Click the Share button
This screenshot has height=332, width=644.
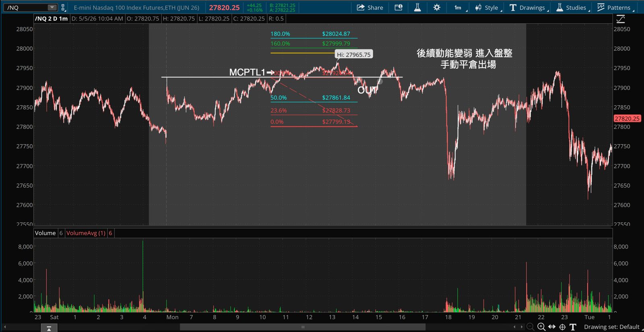click(x=370, y=7)
